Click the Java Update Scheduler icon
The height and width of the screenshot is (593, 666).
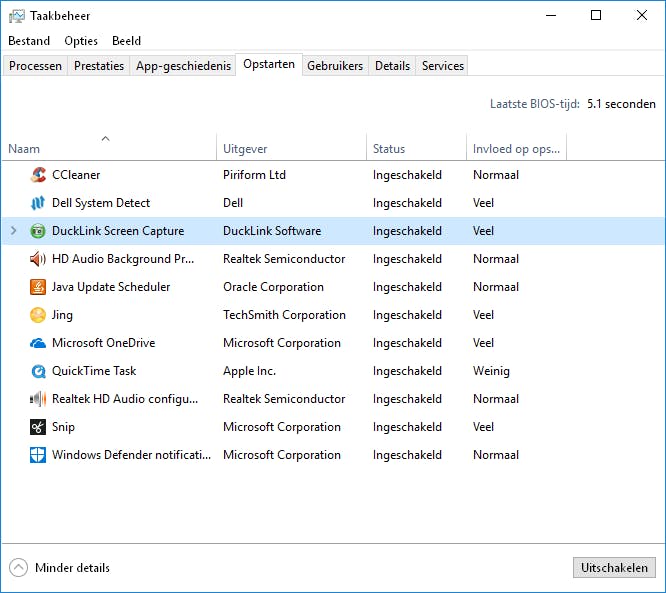coord(38,287)
